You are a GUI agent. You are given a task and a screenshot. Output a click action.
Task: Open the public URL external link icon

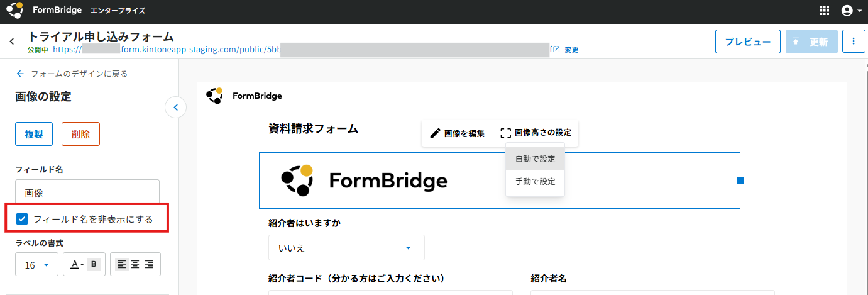tap(556, 49)
